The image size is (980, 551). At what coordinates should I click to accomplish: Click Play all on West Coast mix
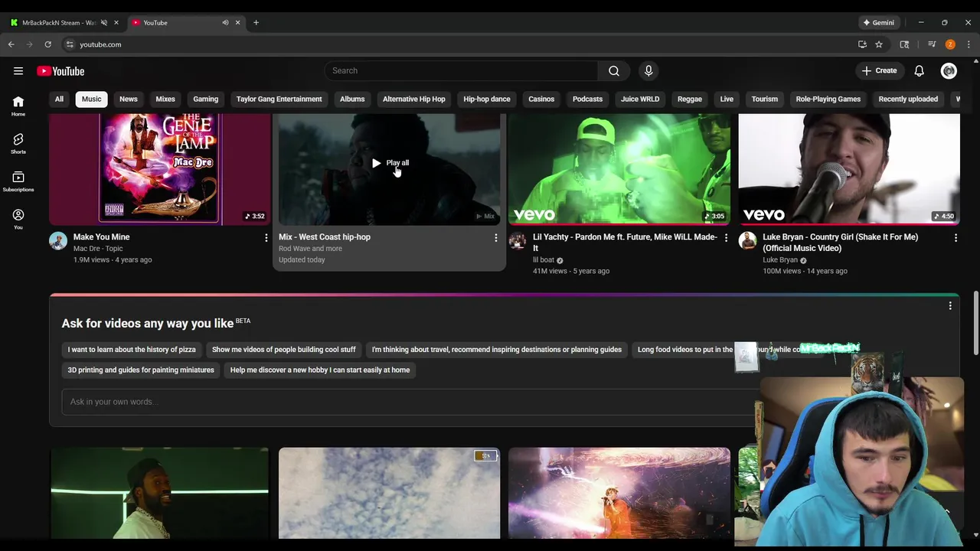pos(390,163)
